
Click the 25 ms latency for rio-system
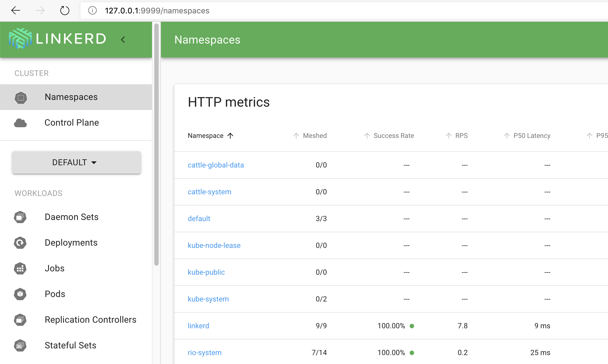point(540,353)
